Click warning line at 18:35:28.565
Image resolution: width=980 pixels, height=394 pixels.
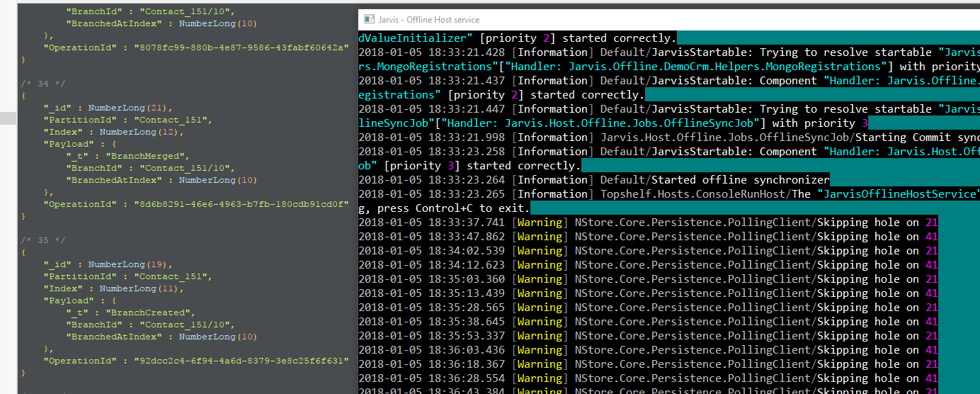pyautogui.click(x=648, y=308)
